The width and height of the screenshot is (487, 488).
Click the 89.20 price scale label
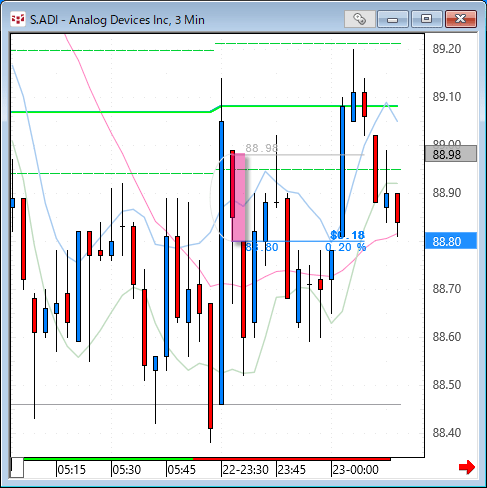(447, 49)
